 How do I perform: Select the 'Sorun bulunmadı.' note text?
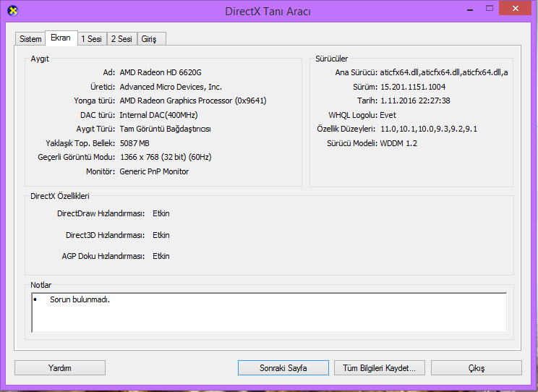(80, 299)
